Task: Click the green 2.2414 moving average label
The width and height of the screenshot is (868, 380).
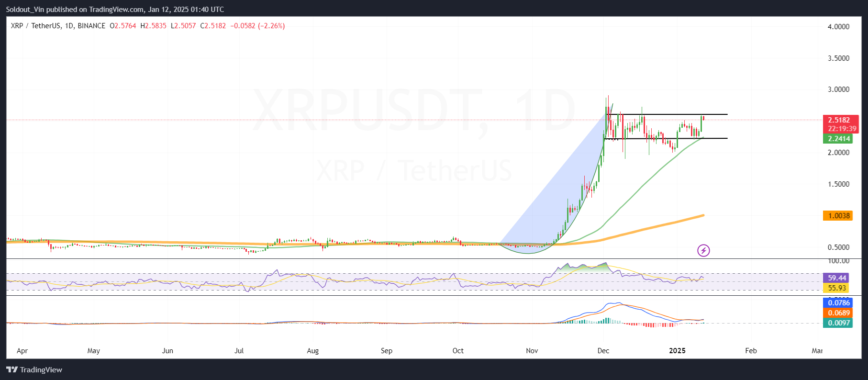Action: click(x=839, y=139)
